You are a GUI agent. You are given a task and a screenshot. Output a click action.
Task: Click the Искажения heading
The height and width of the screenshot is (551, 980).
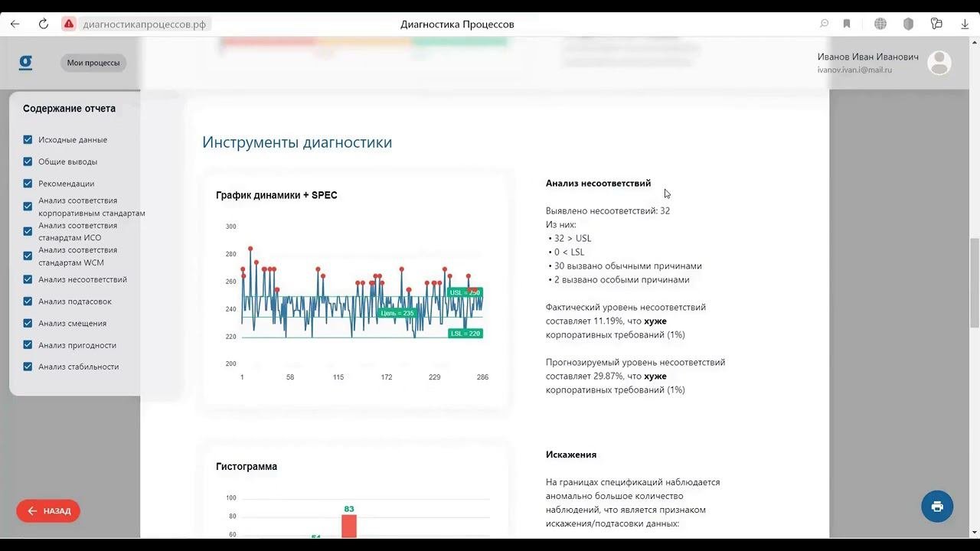pyautogui.click(x=571, y=455)
